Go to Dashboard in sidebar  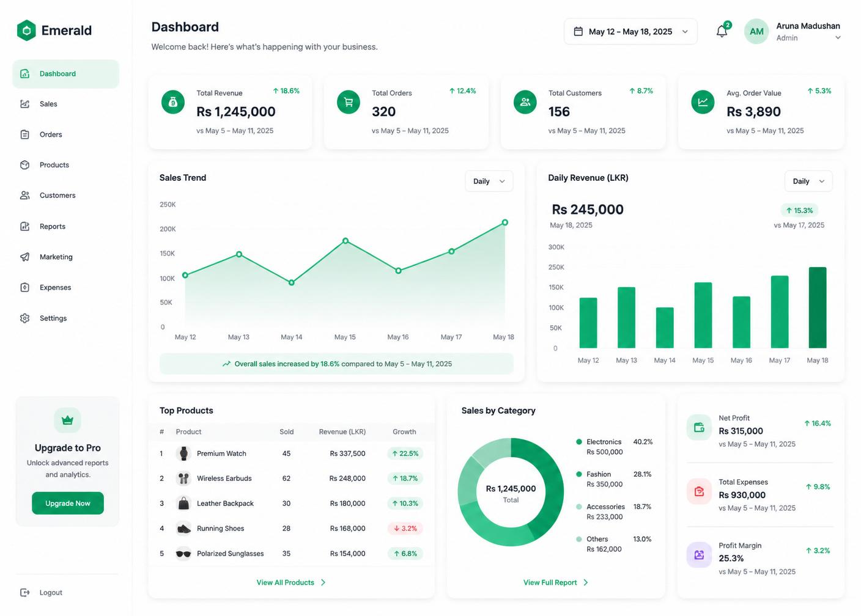tap(65, 74)
